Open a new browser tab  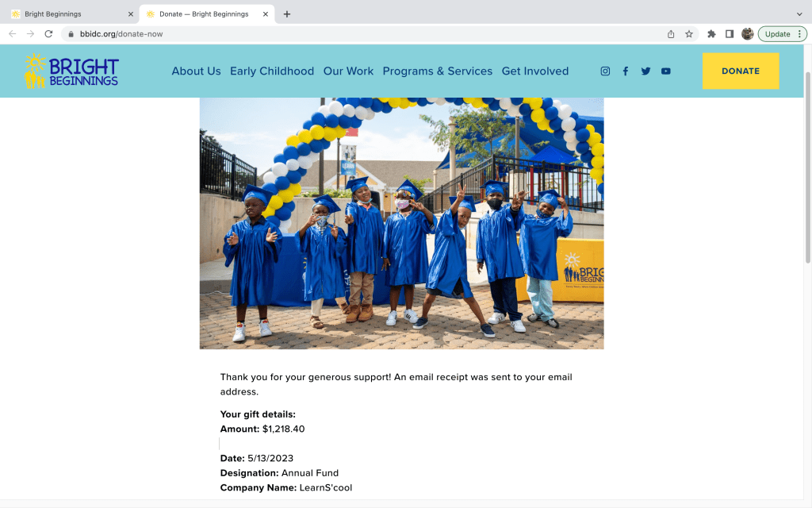(x=287, y=14)
